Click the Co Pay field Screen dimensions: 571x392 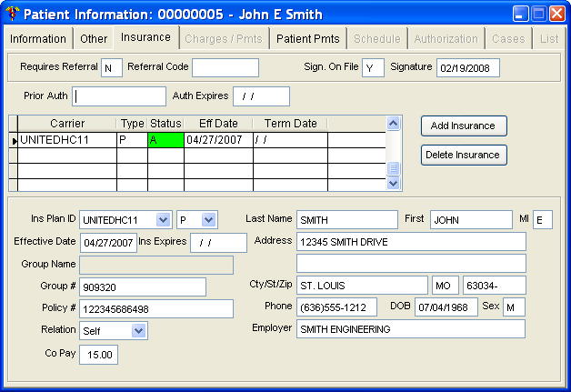click(x=99, y=355)
